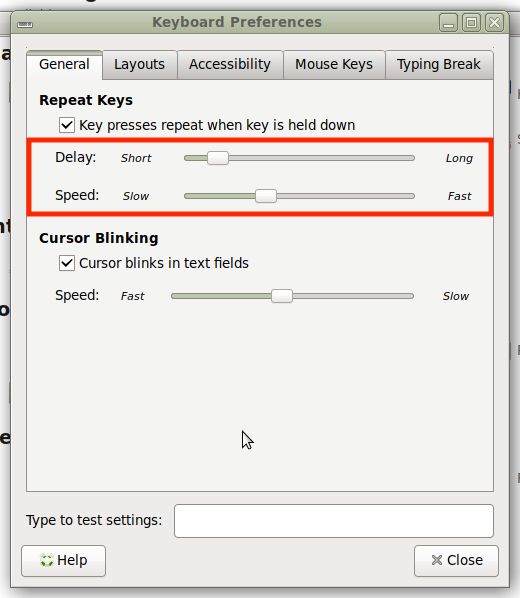Image resolution: width=520 pixels, height=598 pixels.
Task: Minimize the Keyboard Preferences window
Action: (448, 23)
